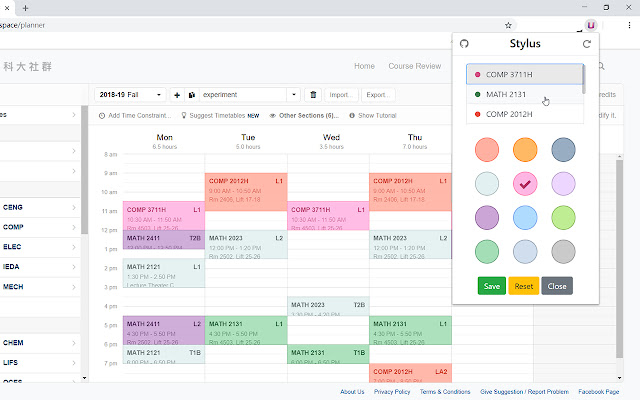Screen dimensions: 640x400
Task: Pick the slate blue color swatch
Action: coord(563,150)
